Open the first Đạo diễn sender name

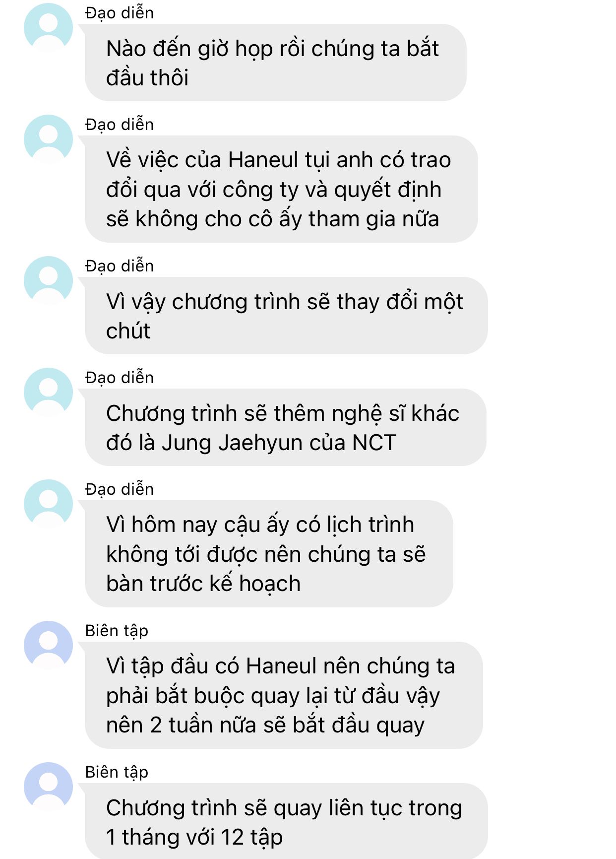(x=120, y=13)
